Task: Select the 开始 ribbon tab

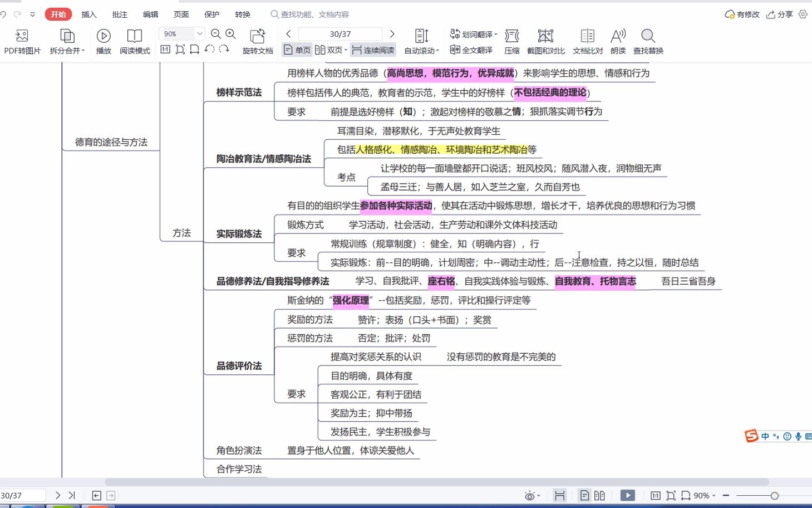Action: click(x=58, y=14)
